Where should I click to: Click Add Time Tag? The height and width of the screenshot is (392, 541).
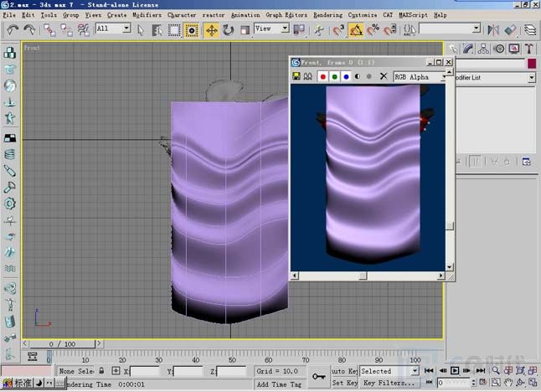click(279, 384)
